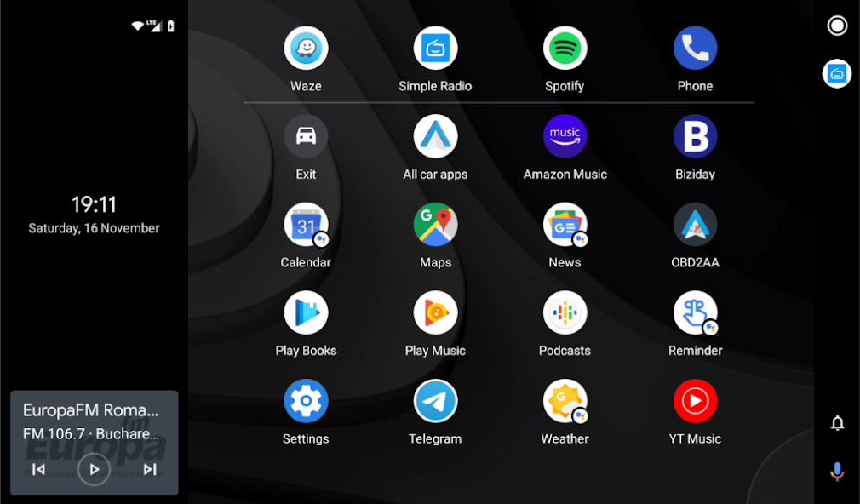
Task: Open the Maps app
Action: point(435,224)
